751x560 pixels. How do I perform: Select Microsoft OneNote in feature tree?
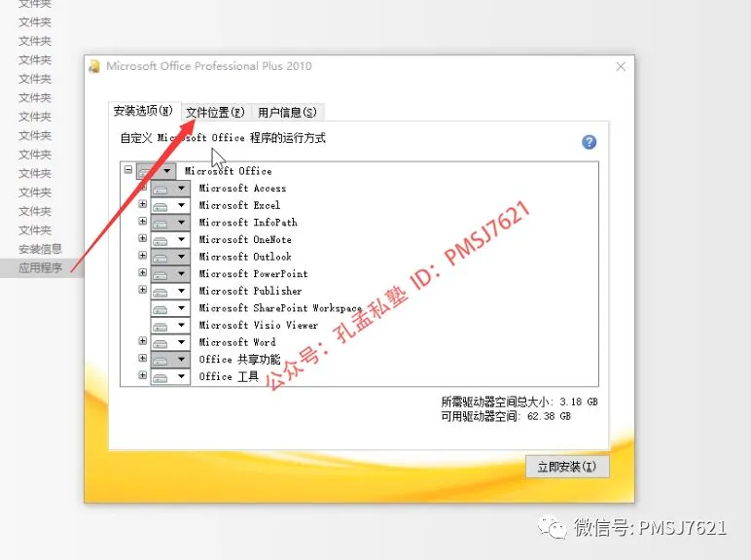pyautogui.click(x=245, y=240)
